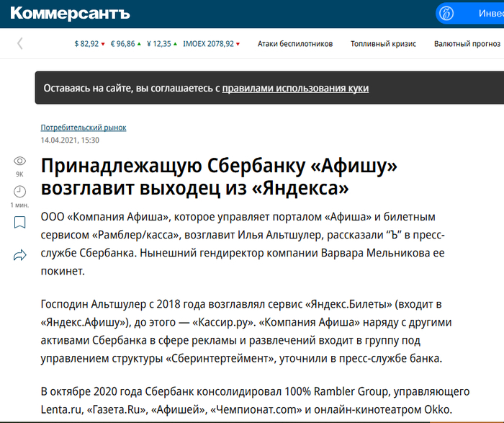The image size is (504, 423).
Task: Click the paragraph starting В октябре 2020 года
Action: pos(255,401)
